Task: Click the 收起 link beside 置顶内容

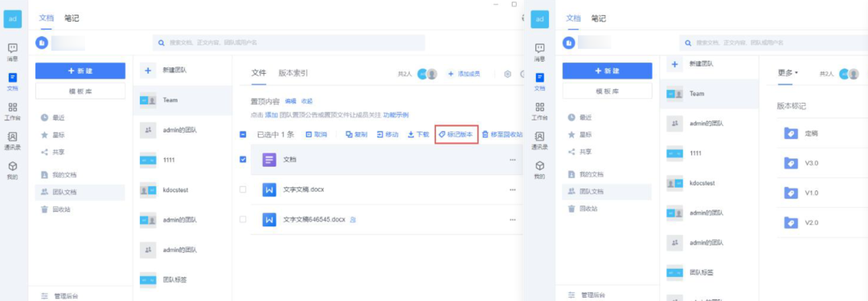Action: 307,101
